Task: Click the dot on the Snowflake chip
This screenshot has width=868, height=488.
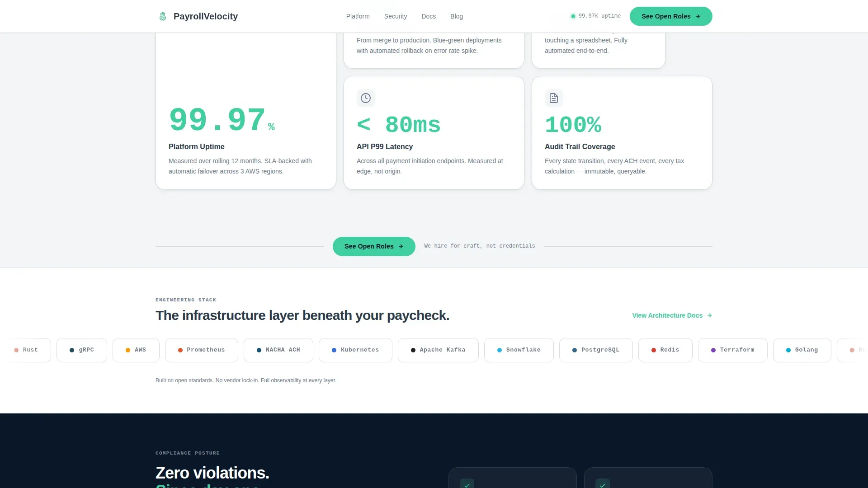Action: (x=500, y=350)
